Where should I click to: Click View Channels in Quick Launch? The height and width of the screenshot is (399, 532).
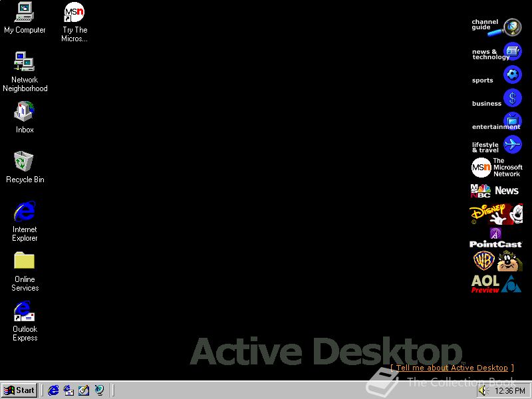coord(99,390)
